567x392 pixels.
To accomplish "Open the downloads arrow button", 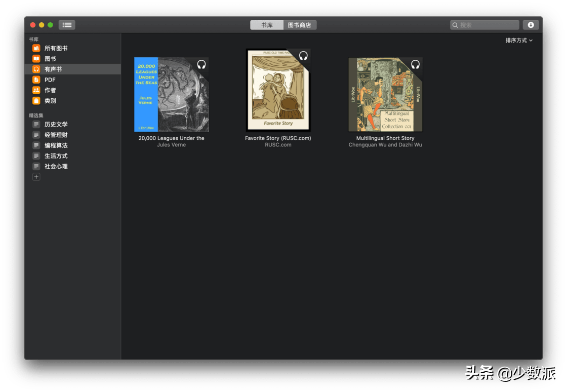I will (531, 25).
